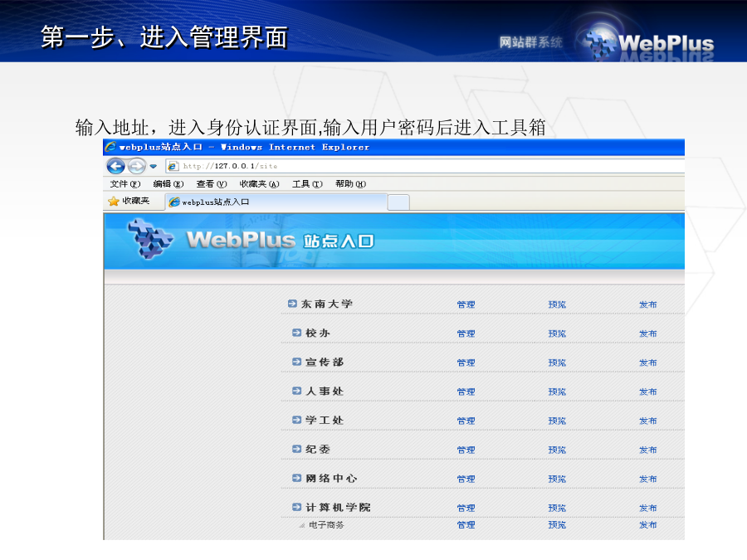
Task: Open the 工具(T) menu
Action: click(x=307, y=184)
